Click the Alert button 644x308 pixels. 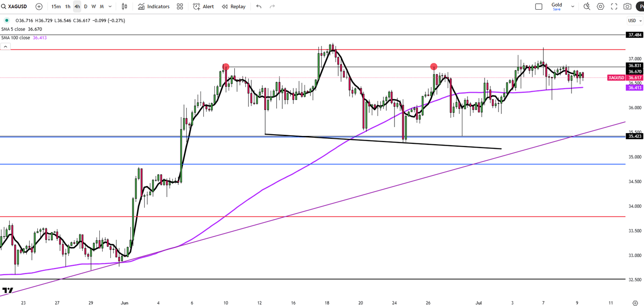tap(203, 6)
